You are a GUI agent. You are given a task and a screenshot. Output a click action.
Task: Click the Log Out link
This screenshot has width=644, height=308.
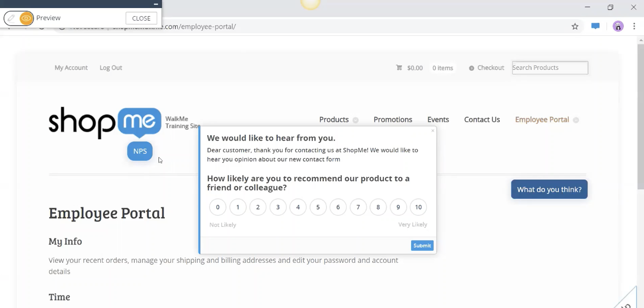point(111,68)
